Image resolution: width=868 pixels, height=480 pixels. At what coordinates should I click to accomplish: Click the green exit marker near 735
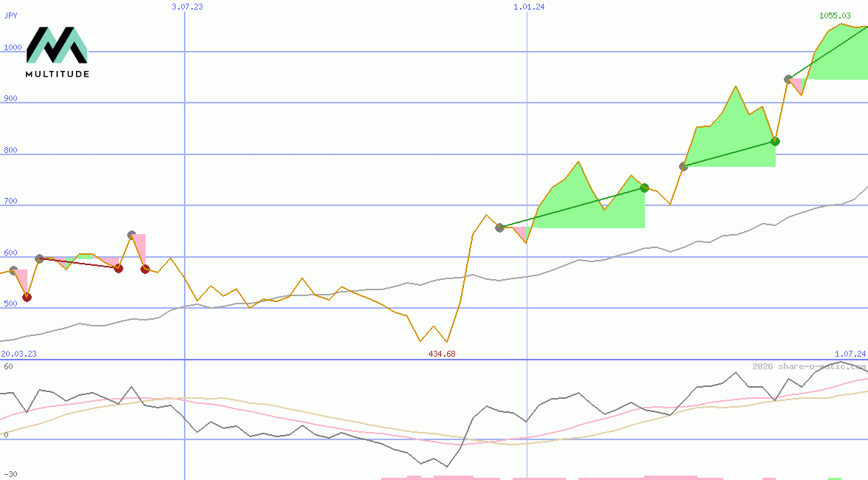click(x=644, y=188)
